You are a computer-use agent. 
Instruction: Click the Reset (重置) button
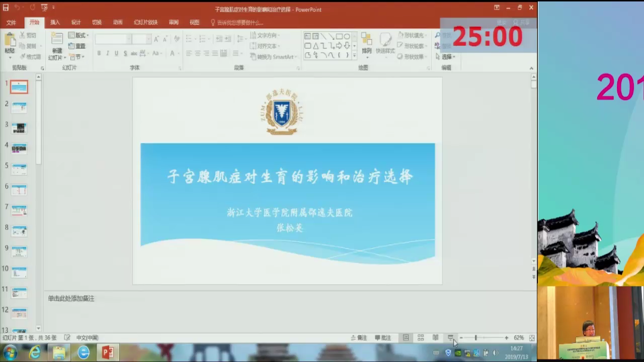click(x=78, y=46)
